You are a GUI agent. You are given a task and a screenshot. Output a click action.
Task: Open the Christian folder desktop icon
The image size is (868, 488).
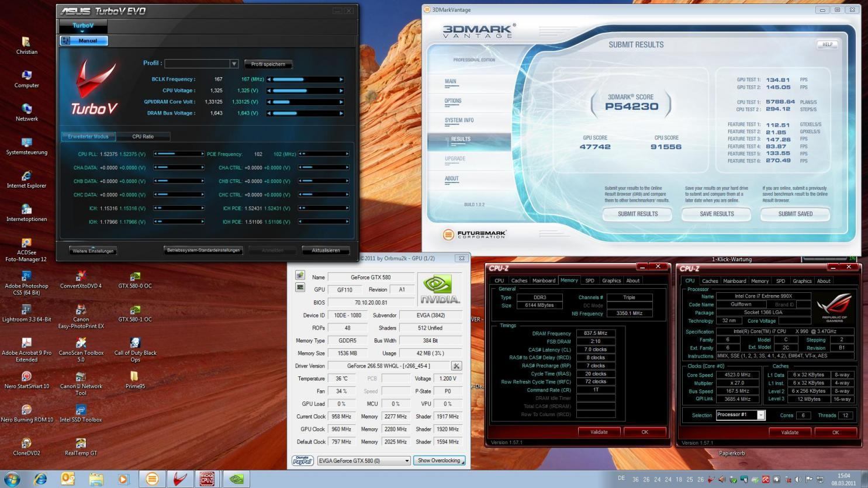coord(26,45)
